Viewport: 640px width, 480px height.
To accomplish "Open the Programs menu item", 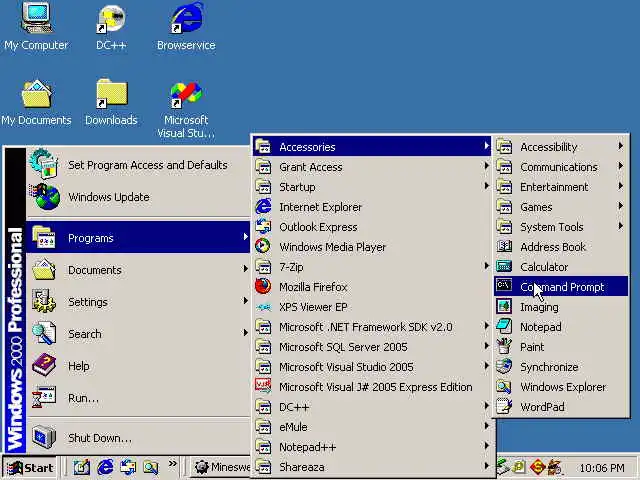I will 138,238.
